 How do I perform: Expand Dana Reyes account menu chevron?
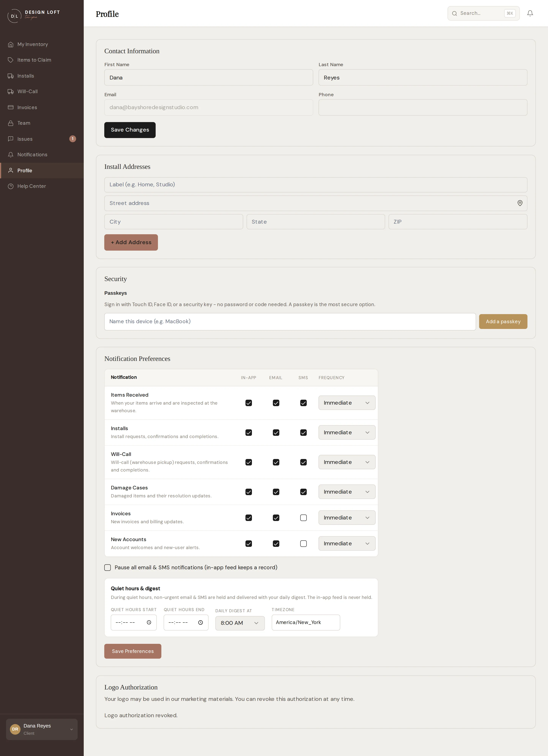pyautogui.click(x=71, y=729)
